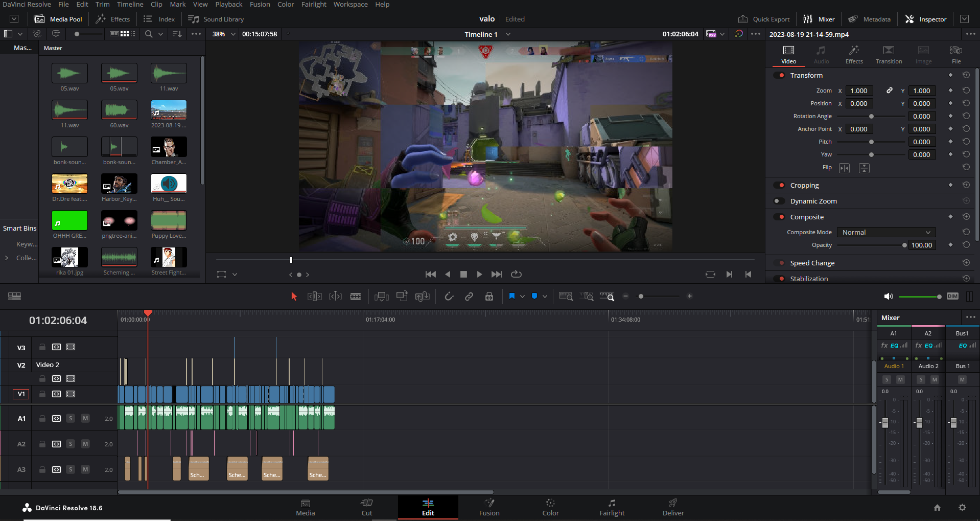Flip the clip horizontally
This screenshot has height=521, width=980.
point(844,168)
